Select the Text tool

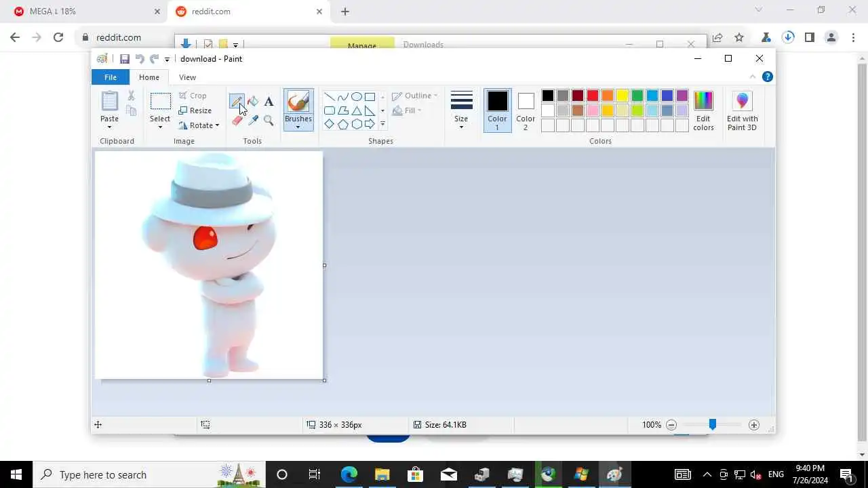click(269, 102)
